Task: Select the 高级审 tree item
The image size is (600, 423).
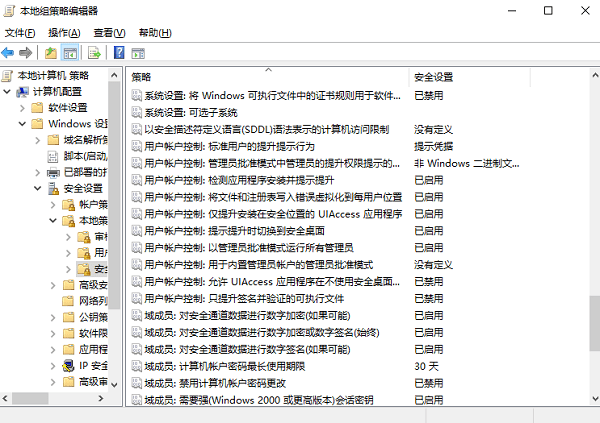Action: 93,382
